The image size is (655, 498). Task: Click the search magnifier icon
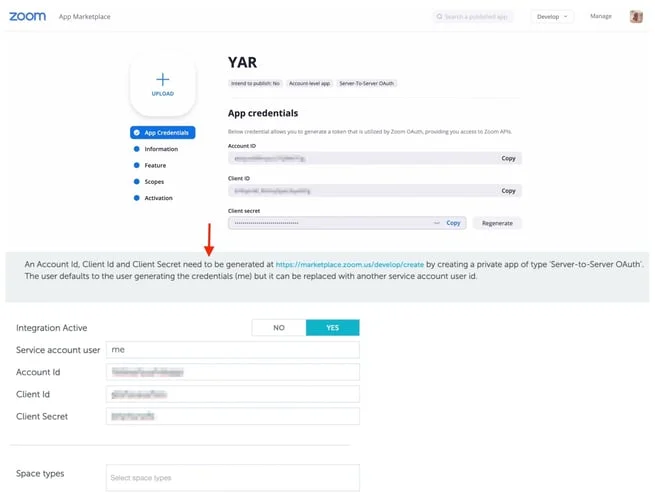pyautogui.click(x=439, y=17)
